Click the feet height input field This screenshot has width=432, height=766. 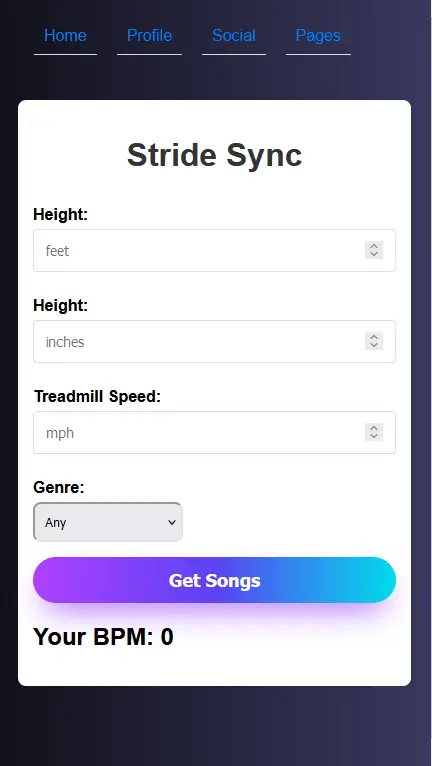click(x=214, y=251)
